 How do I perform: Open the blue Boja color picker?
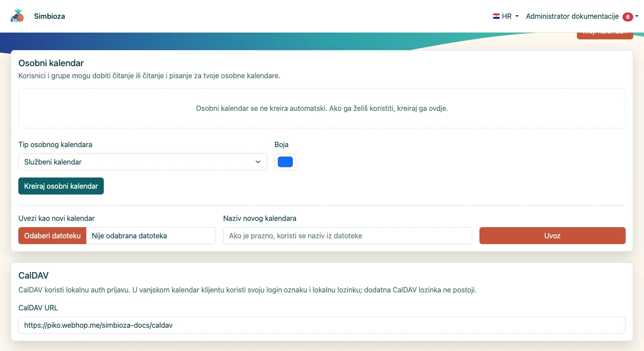[x=285, y=162]
